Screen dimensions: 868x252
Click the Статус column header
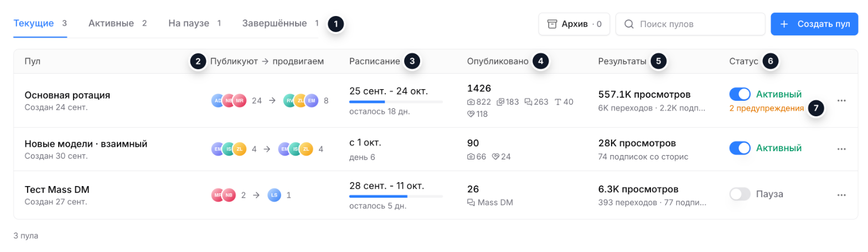pyautogui.click(x=743, y=61)
